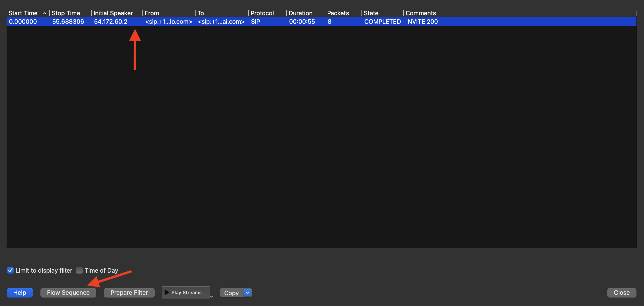
Task: Click the play triangle on Play Streams
Action: 167,292
